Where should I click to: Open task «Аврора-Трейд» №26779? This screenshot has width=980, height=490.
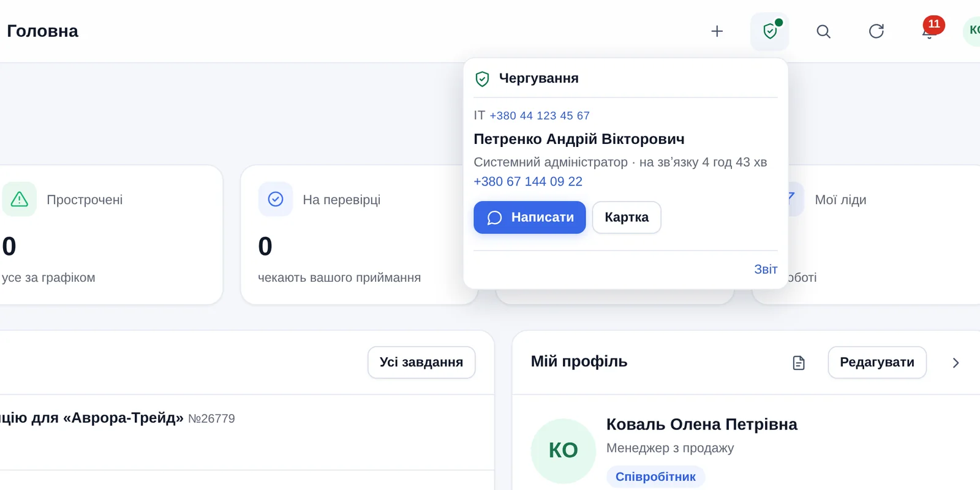118,418
